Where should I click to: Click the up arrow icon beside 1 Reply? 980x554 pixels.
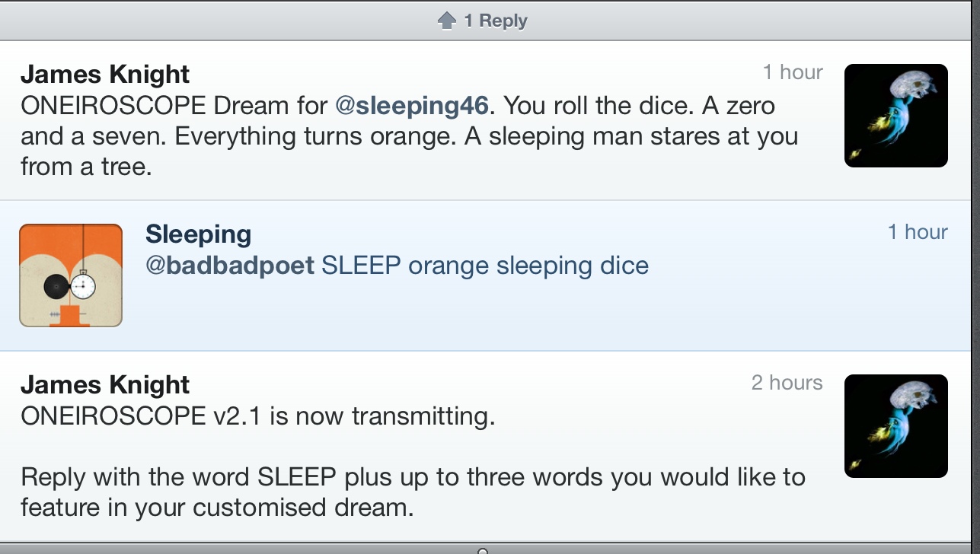pos(447,21)
